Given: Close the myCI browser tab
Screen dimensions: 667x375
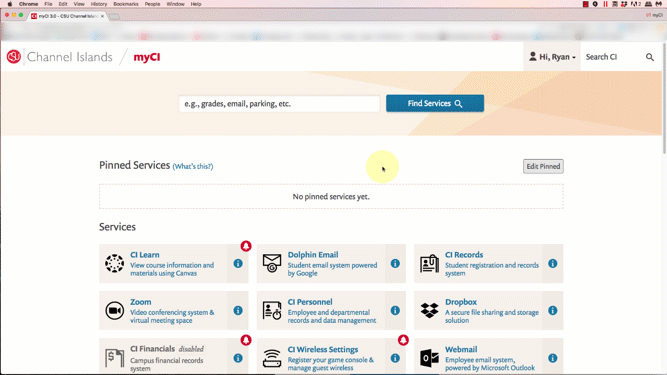Looking at the screenshot, I should (x=102, y=16).
